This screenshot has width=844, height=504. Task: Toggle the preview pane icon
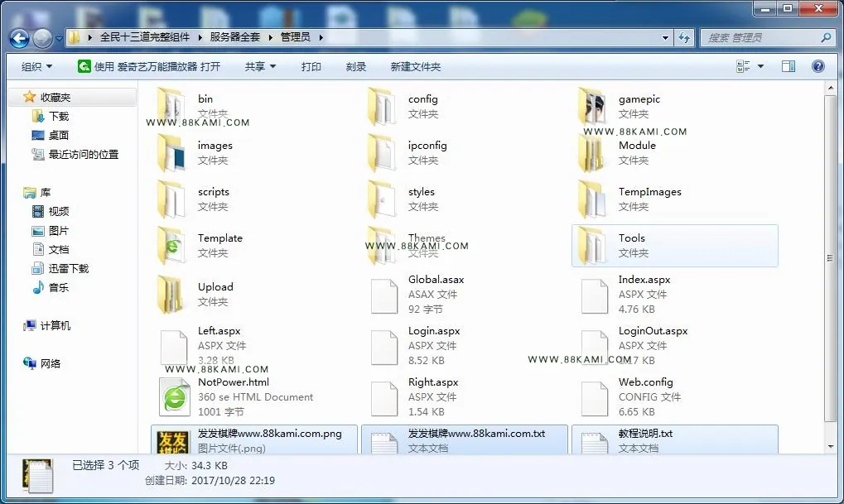click(x=789, y=66)
